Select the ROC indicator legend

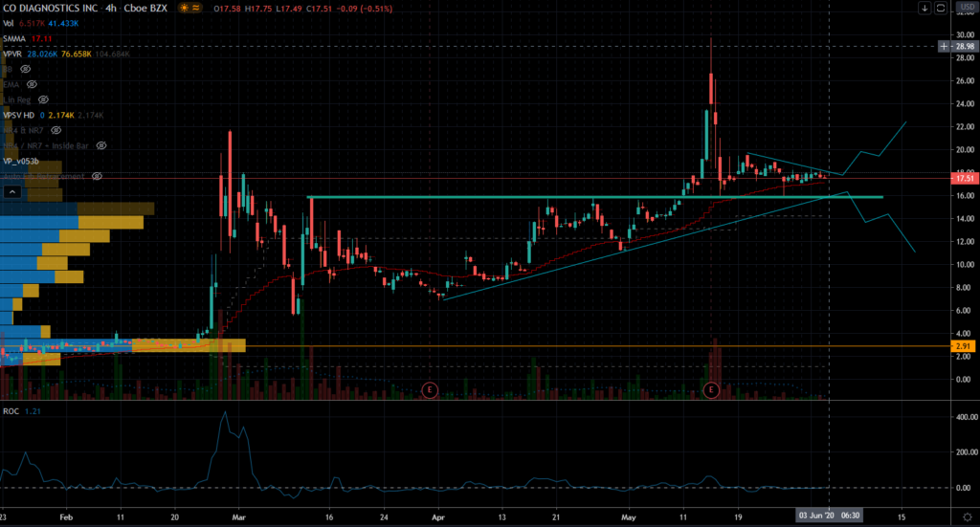click(x=11, y=411)
